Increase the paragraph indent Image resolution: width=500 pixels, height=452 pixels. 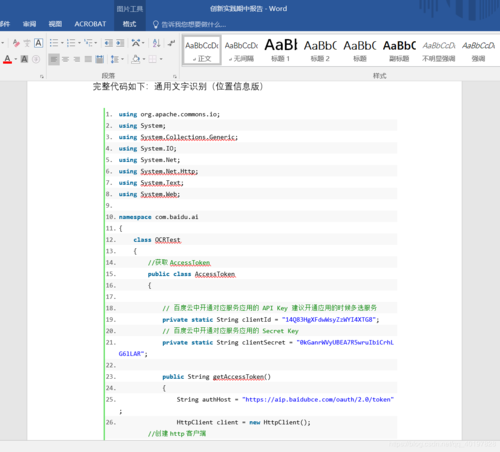[x=120, y=43]
